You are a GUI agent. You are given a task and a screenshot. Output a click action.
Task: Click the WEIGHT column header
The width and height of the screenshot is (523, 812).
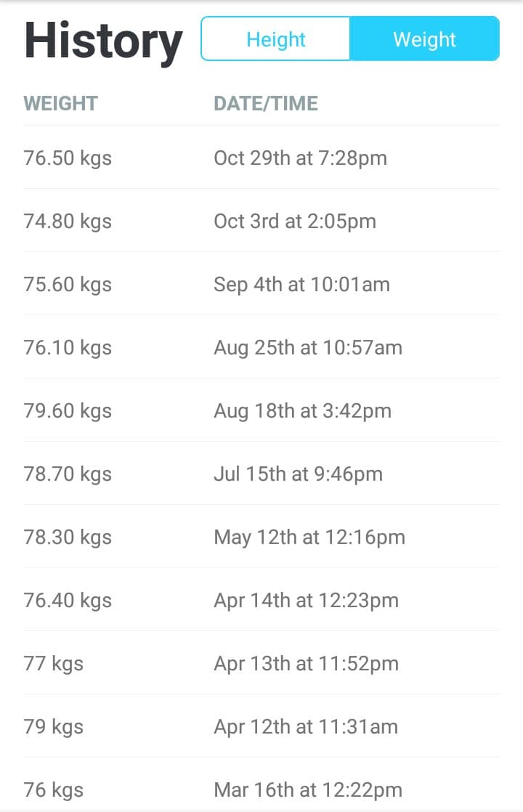(x=60, y=104)
